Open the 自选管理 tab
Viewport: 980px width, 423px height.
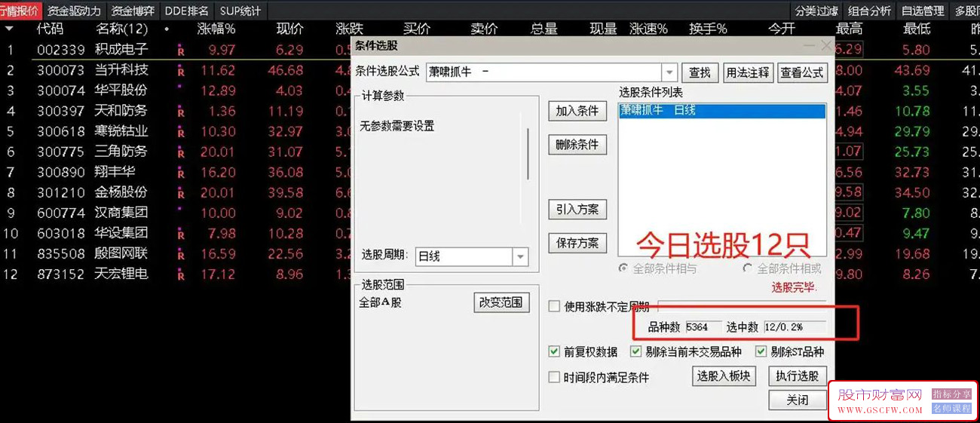click(x=923, y=11)
